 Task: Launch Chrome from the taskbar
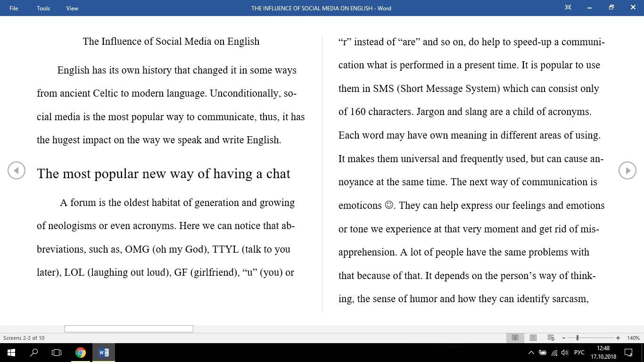point(81,352)
